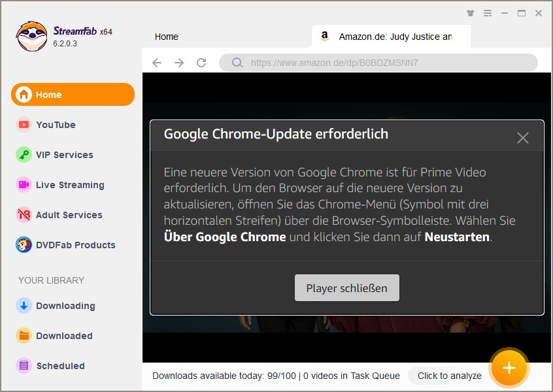Click the orange Home house icon

(x=24, y=95)
